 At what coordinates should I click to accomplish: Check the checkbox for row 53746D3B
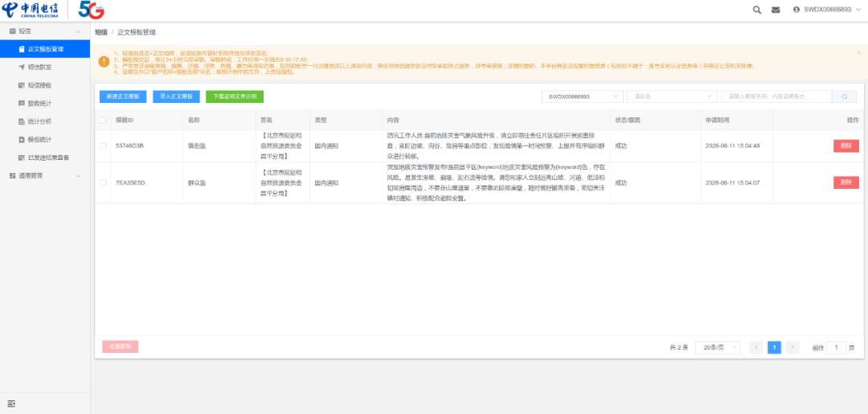coord(103,146)
